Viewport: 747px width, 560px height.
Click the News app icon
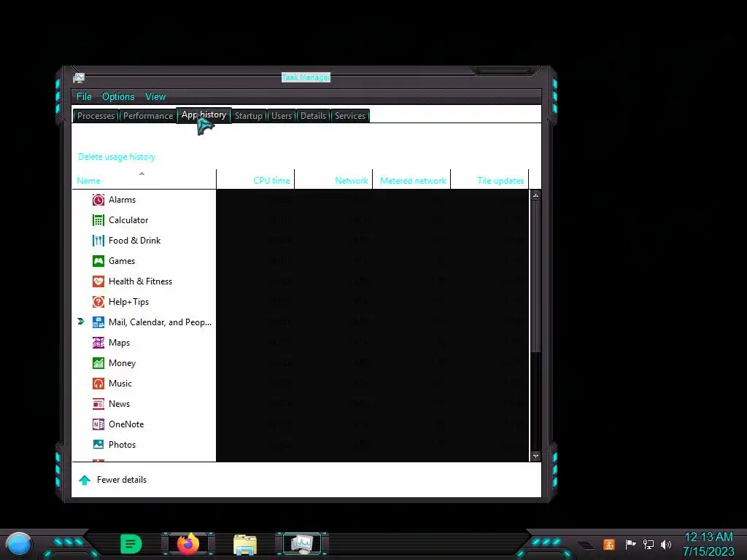click(98, 404)
